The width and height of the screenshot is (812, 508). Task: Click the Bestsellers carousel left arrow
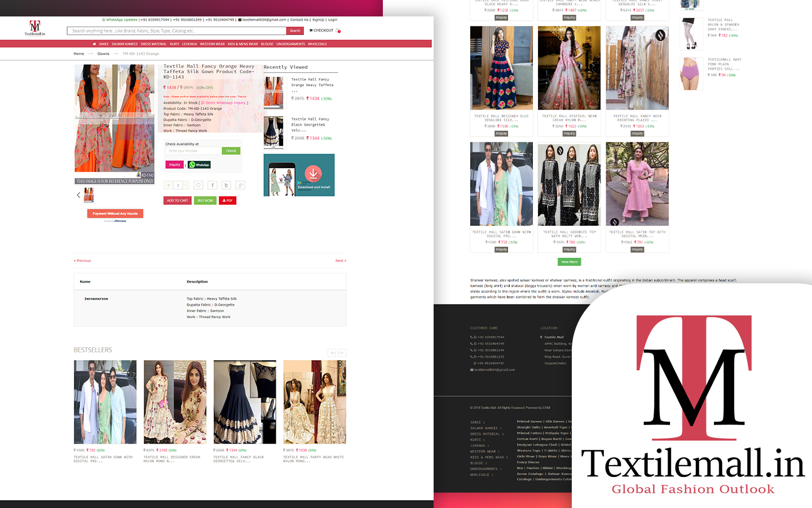pyautogui.click(x=333, y=353)
